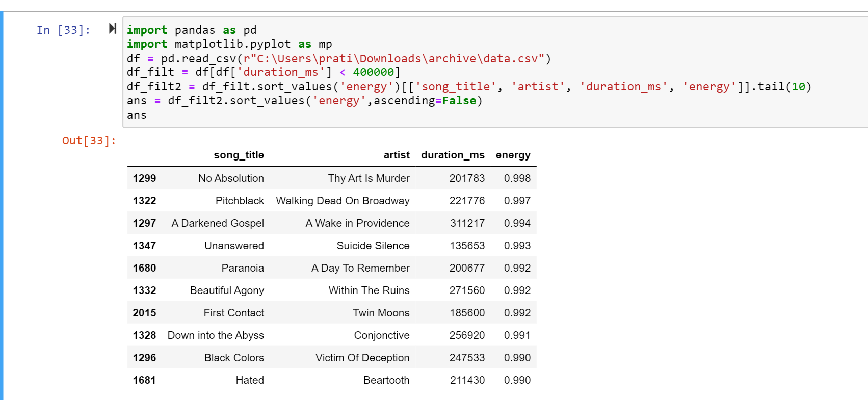
Task: Click the duration_ms column header
Action: (453, 155)
